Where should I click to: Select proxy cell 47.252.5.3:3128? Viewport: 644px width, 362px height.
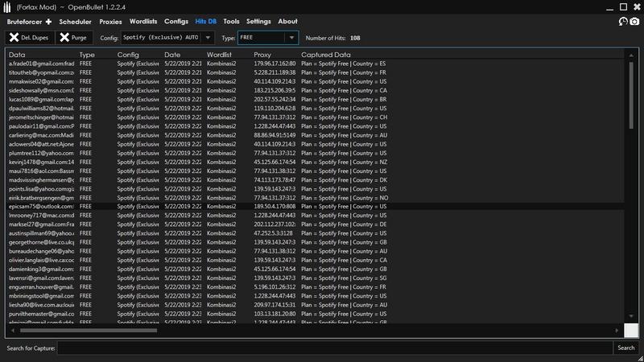tap(273, 233)
